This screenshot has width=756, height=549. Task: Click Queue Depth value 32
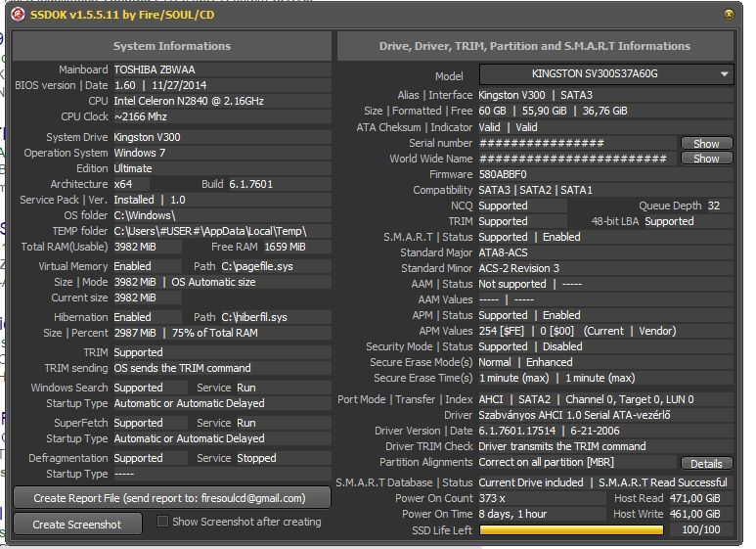pyautogui.click(x=714, y=206)
